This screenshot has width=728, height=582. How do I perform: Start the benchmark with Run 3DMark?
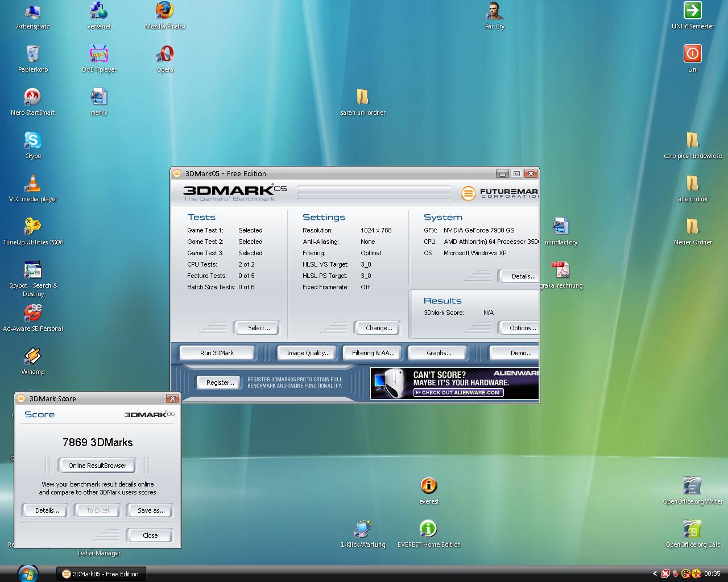click(217, 353)
